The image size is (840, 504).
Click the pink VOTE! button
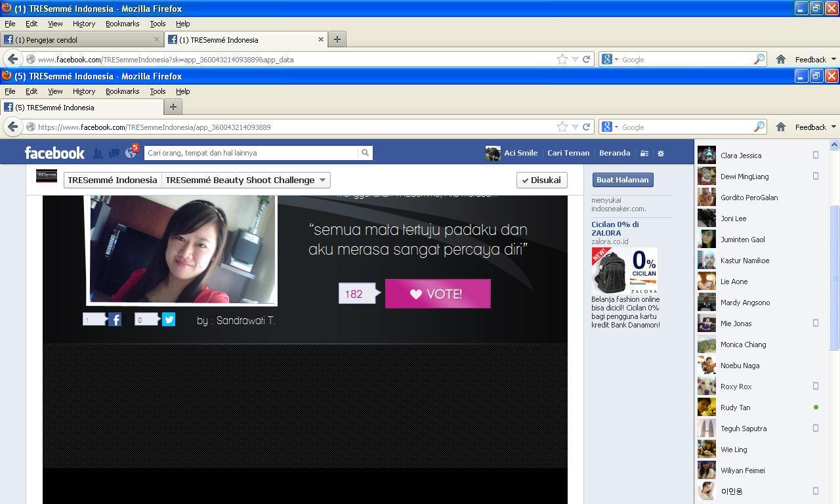438,293
